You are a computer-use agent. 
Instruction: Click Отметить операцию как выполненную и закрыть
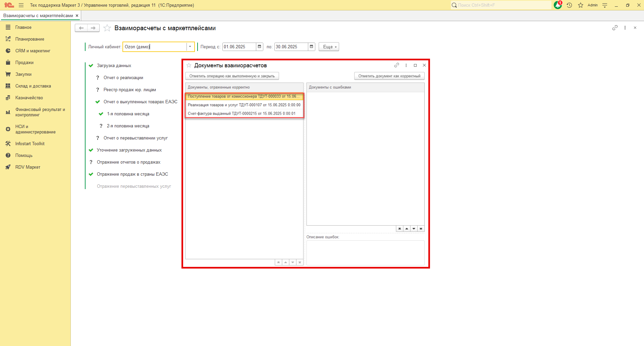(x=232, y=76)
